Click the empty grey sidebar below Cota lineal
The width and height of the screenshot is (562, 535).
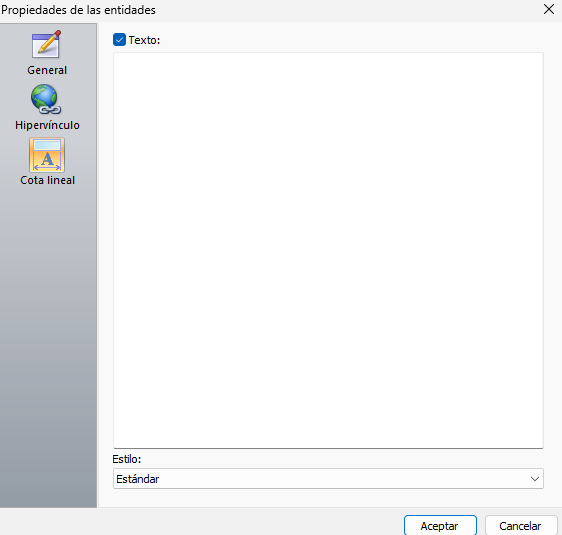coord(48,344)
